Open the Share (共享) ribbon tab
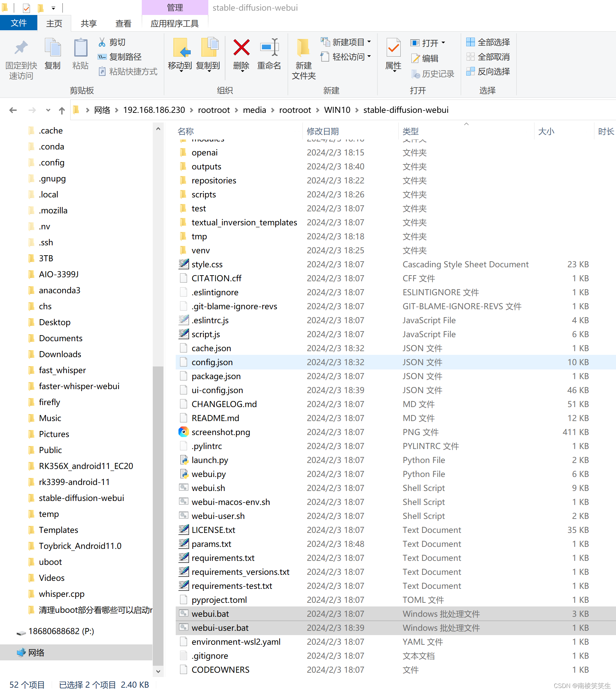The width and height of the screenshot is (616, 692). click(x=89, y=24)
